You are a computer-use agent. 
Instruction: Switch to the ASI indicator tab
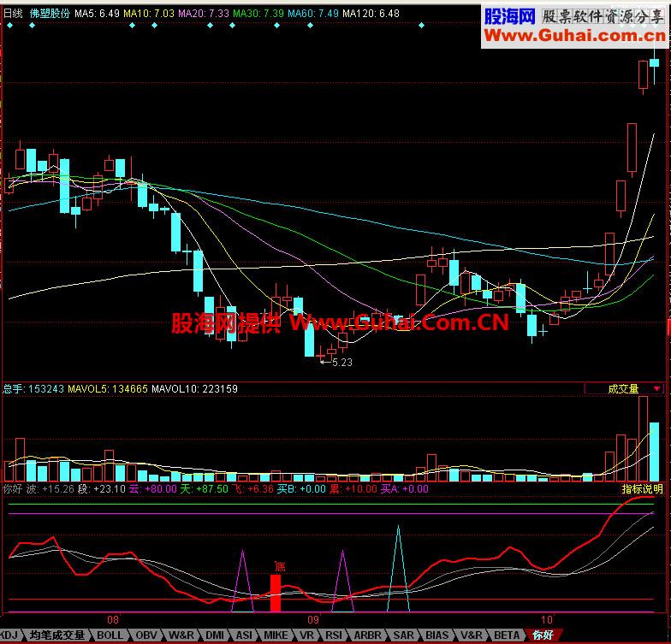(x=245, y=635)
